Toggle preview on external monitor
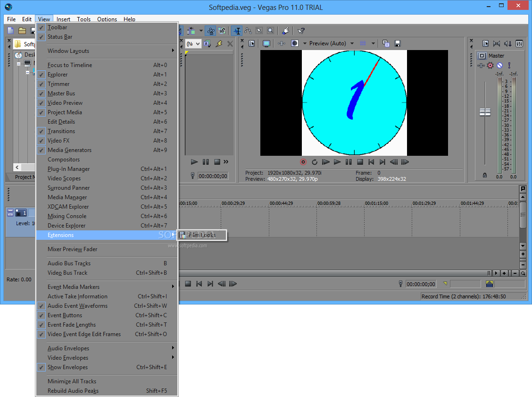 click(266, 43)
